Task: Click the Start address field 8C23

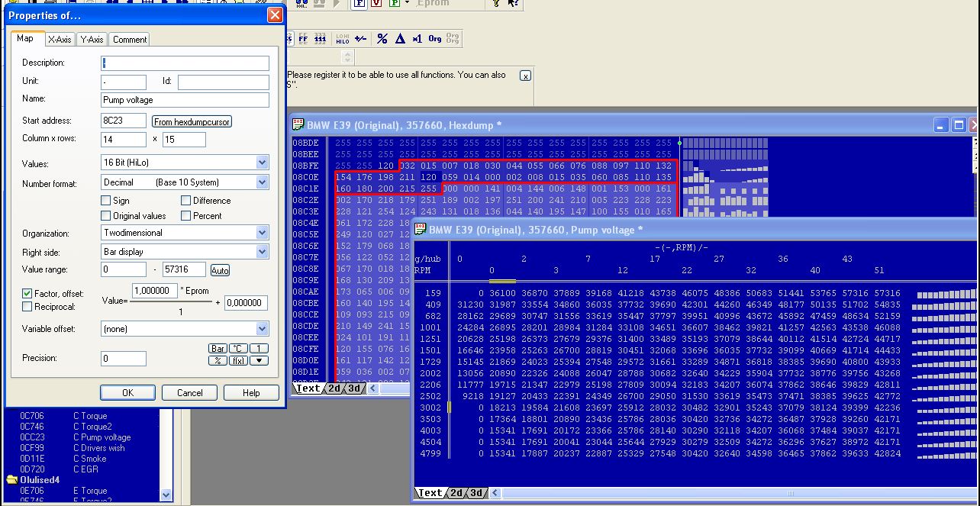Action: (x=124, y=121)
